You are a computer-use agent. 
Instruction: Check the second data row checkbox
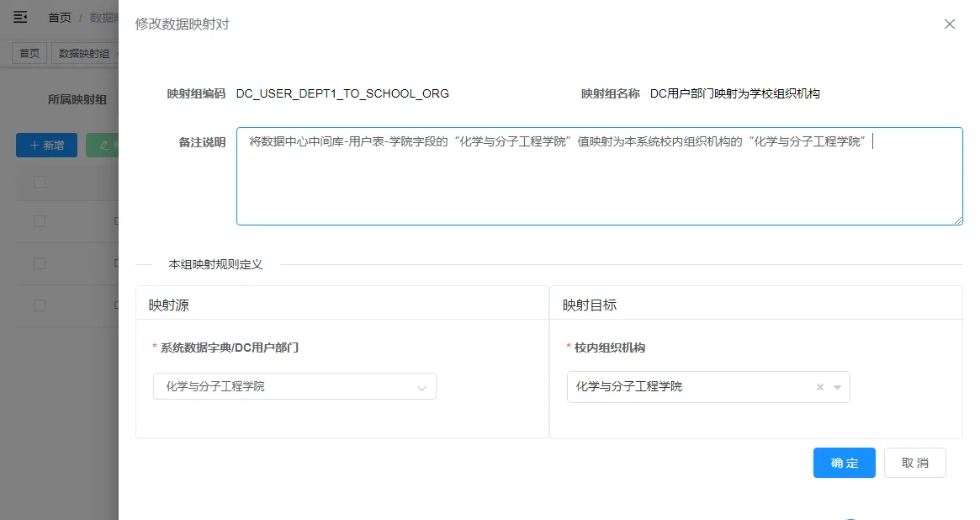coord(40,263)
